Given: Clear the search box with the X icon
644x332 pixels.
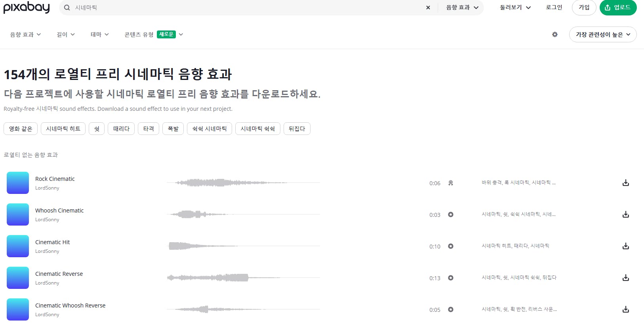Looking at the screenshot, I should click(x=428, y=8).
